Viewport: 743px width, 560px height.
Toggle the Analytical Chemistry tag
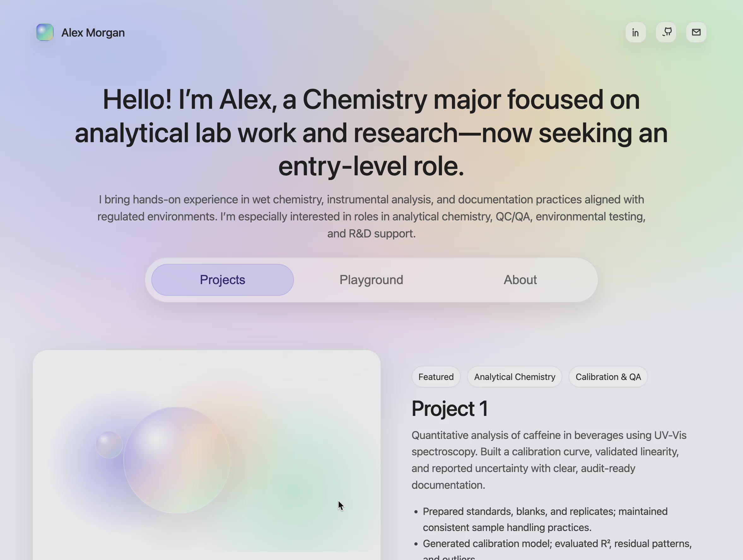tap(515, 376)
